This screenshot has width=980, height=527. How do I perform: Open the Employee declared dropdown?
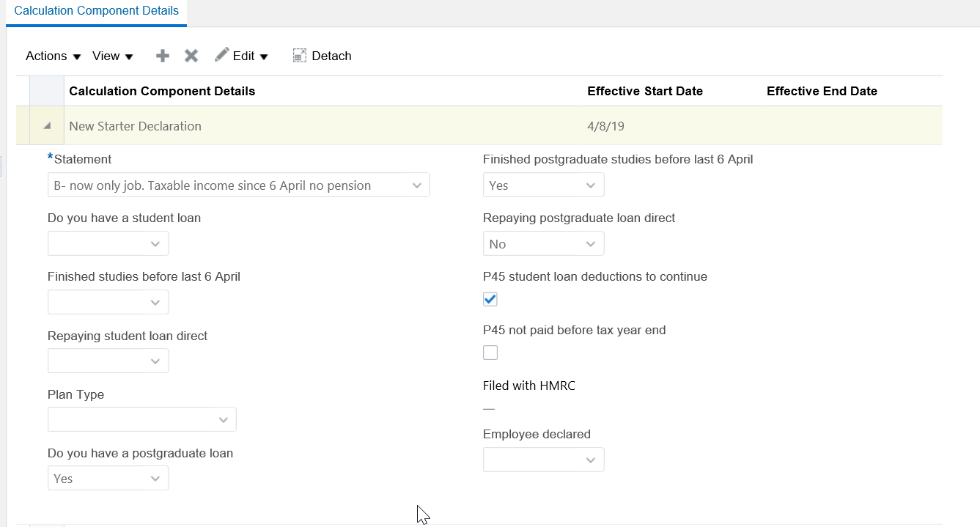591,460
